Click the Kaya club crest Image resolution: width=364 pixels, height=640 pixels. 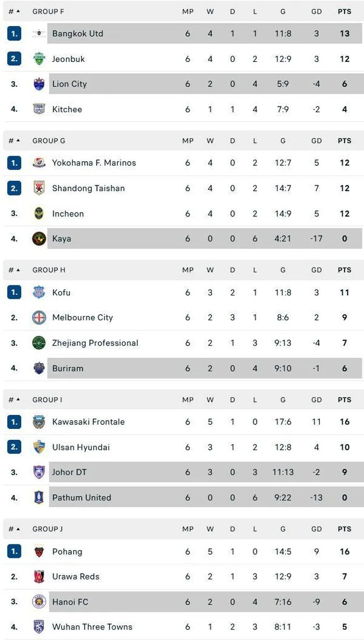39,239
